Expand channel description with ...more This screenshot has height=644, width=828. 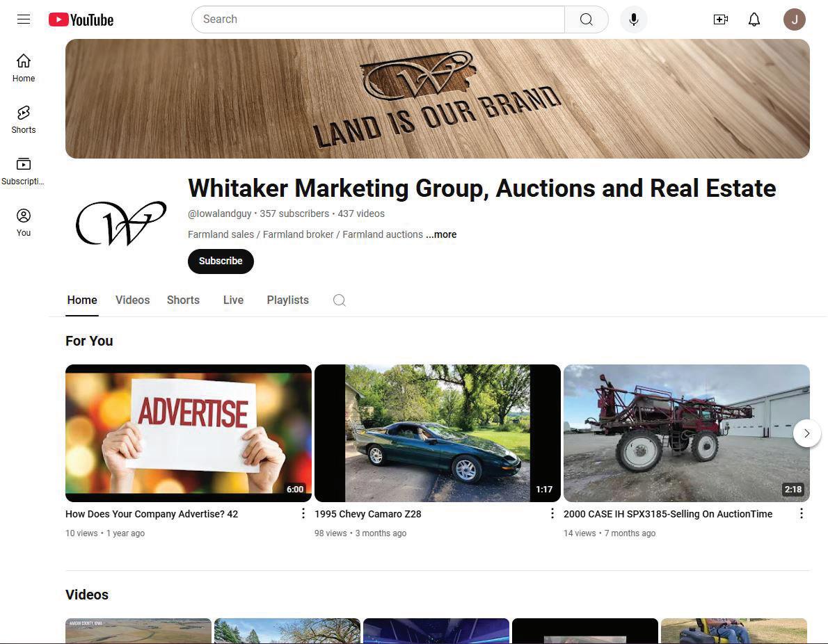[441, 234]
